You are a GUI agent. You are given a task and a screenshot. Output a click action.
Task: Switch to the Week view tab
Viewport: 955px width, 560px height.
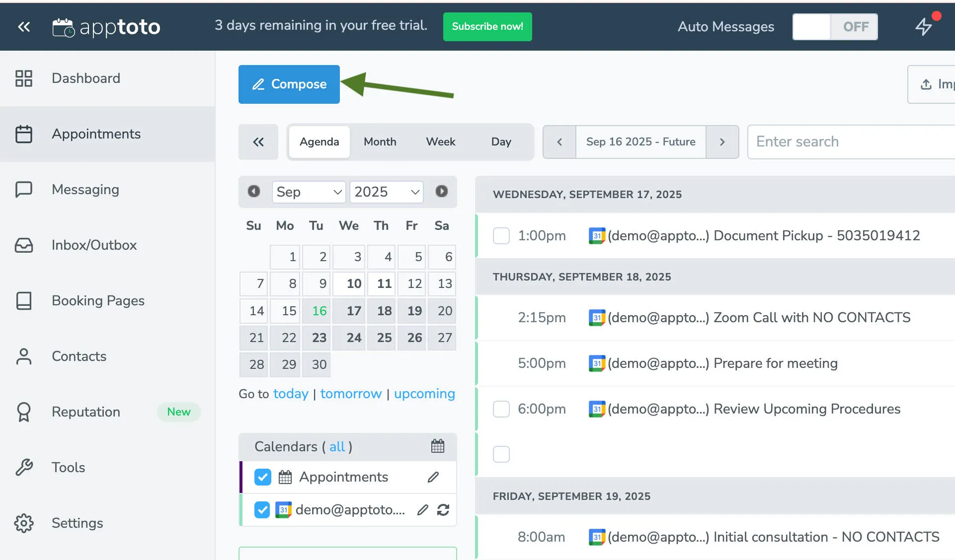click(440, 142)
